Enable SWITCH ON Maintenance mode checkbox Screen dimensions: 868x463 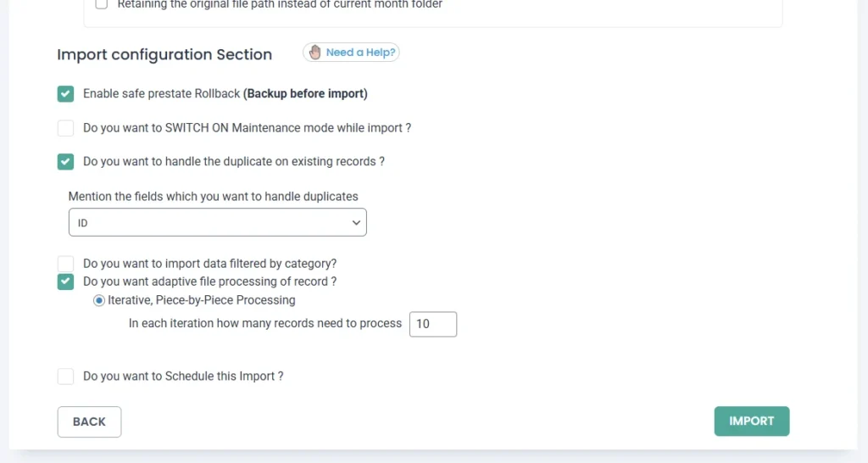click(x=66, y=128)
